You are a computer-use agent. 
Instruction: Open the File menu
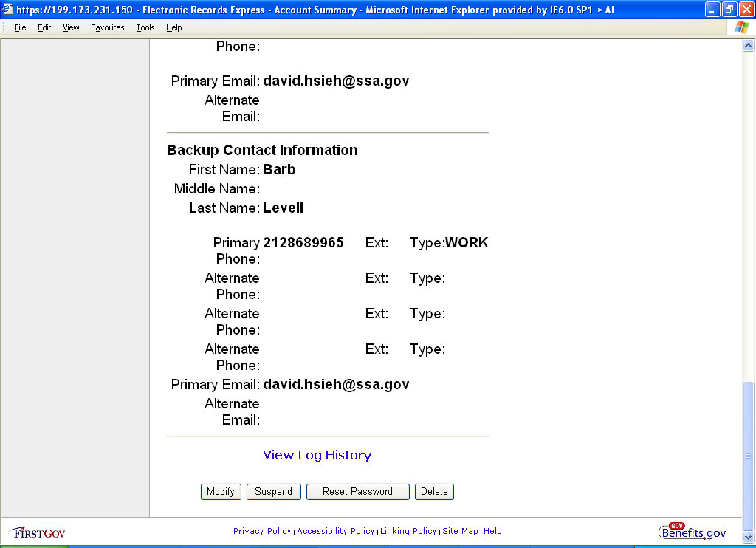tap(20, 27)
